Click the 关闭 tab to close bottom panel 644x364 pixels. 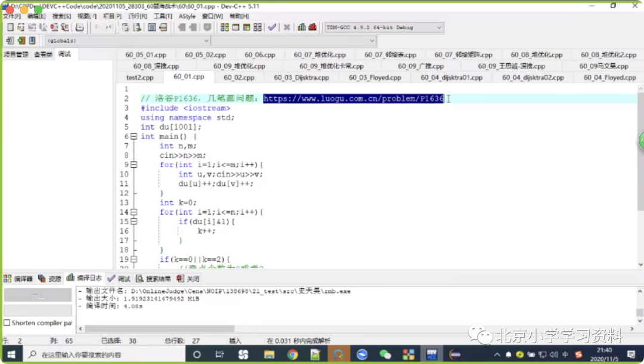click(x=188, y=279)
